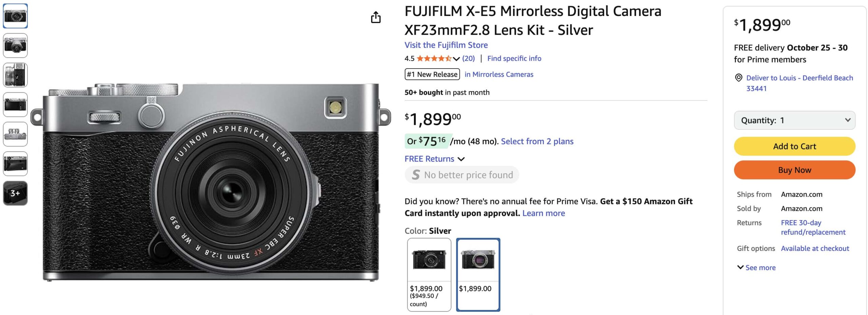
Task: Select the Black color option
Action: pos(429,274)
